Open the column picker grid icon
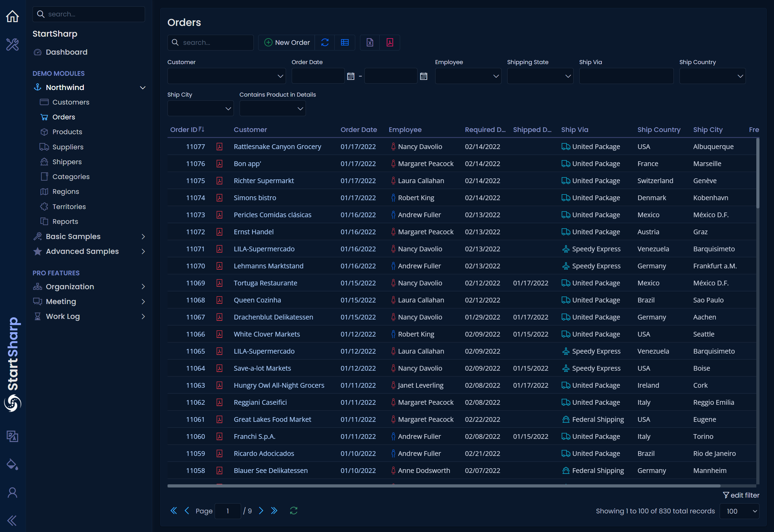The image size is (774, 532). click(x=344, y=42)
